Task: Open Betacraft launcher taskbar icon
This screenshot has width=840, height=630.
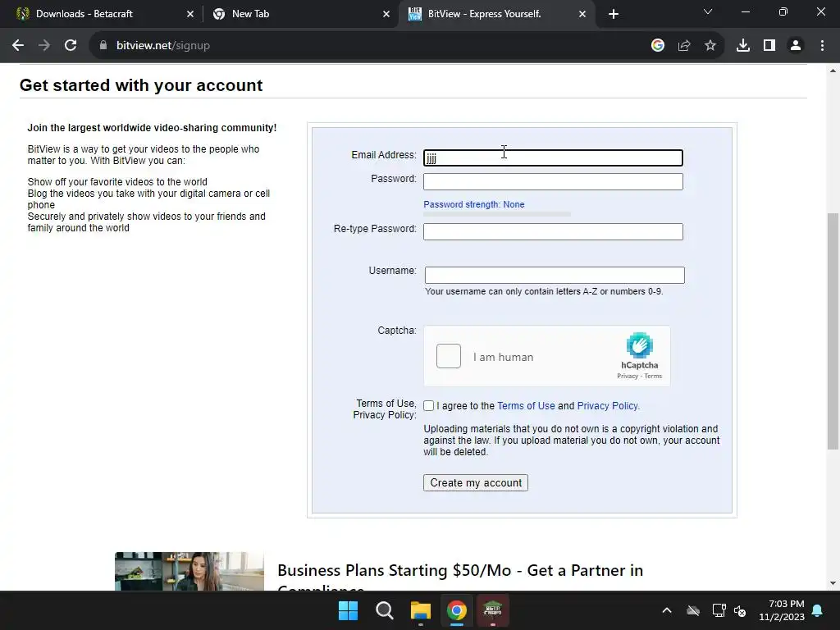Action: pos(492,610)
